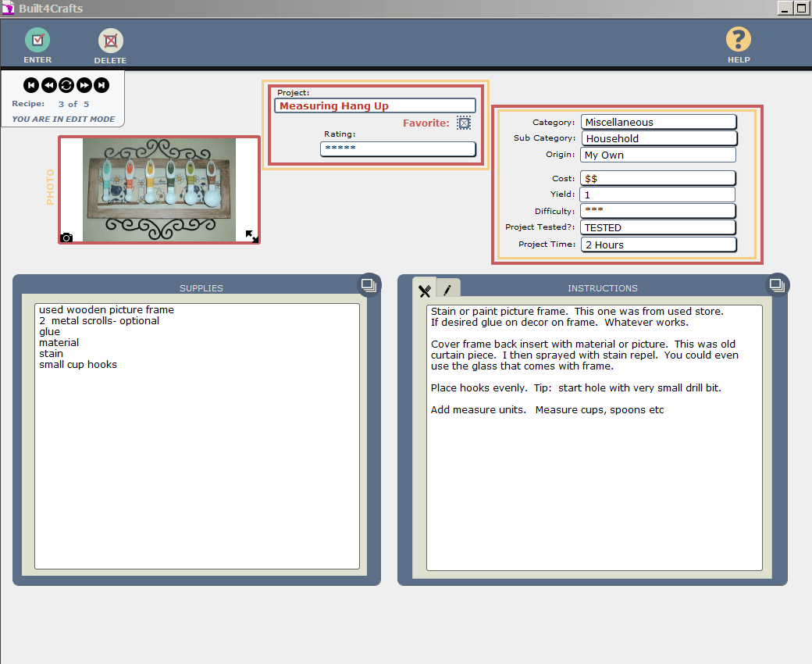Toggle the Favorite checkbox
This screenshot has height=664, width=812.
coord(464,123)
